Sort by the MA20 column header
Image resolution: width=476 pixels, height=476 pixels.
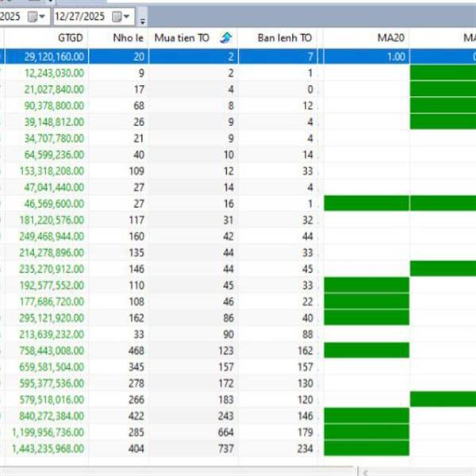point(390,38)
